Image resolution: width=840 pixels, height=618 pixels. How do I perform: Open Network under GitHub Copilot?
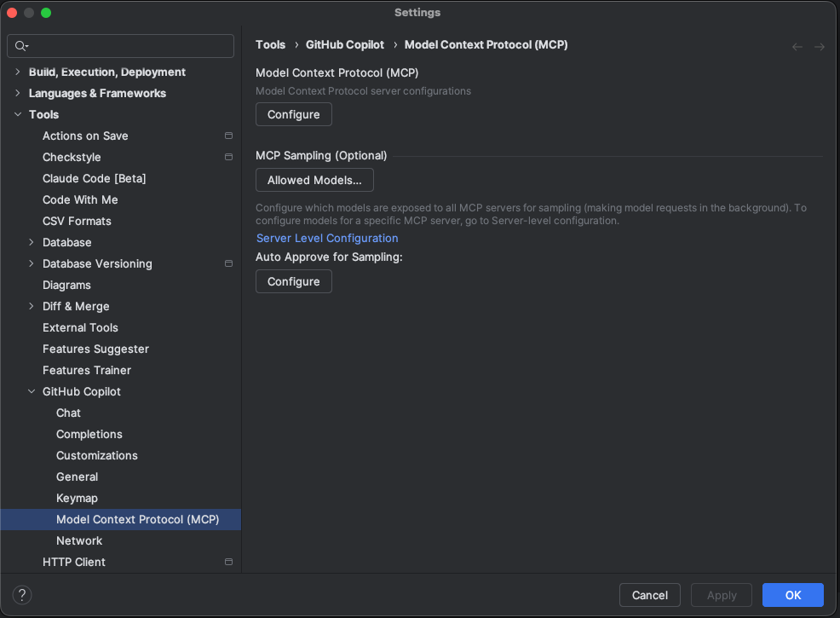click(79, 540)
